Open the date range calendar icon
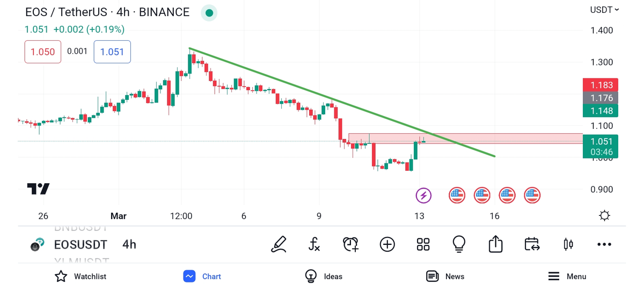The height and width of the screenshot is (290, 644). pyautogui.click(x=532, y=244)
